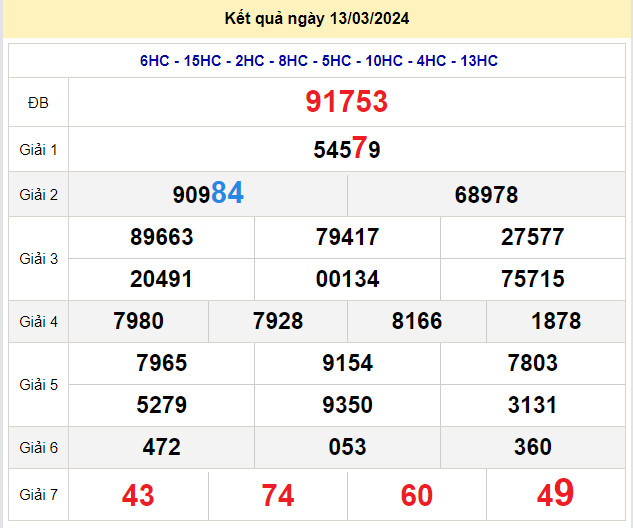The width and height of the screenshot is (633, 528).
Task: Click fifth prize number 3131
Action: pyautogui.click(x=532, y=405)
